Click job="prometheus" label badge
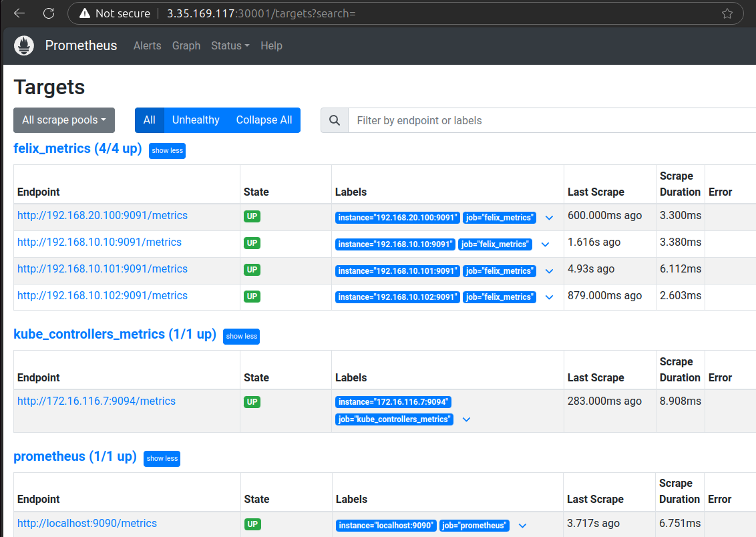 (474, 526)
